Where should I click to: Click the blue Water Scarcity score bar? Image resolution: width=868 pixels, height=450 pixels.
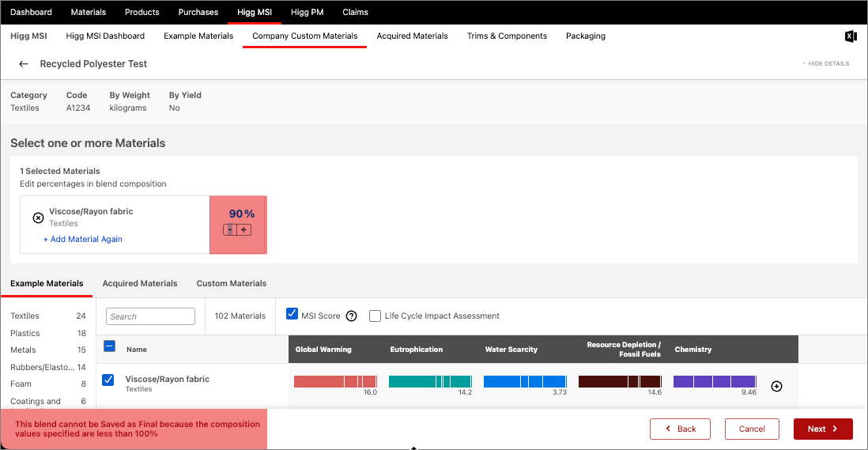pos(526,381)
